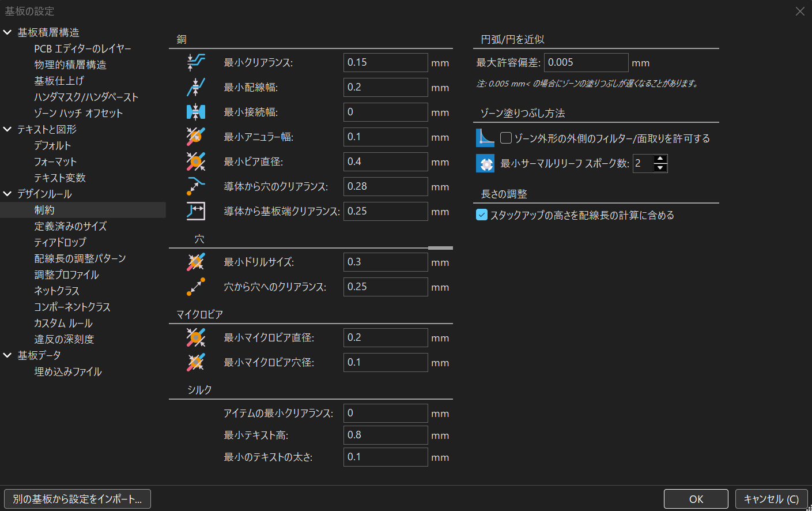
Task: Select the カスタム ルール page
Action: (x=63, y=323)
